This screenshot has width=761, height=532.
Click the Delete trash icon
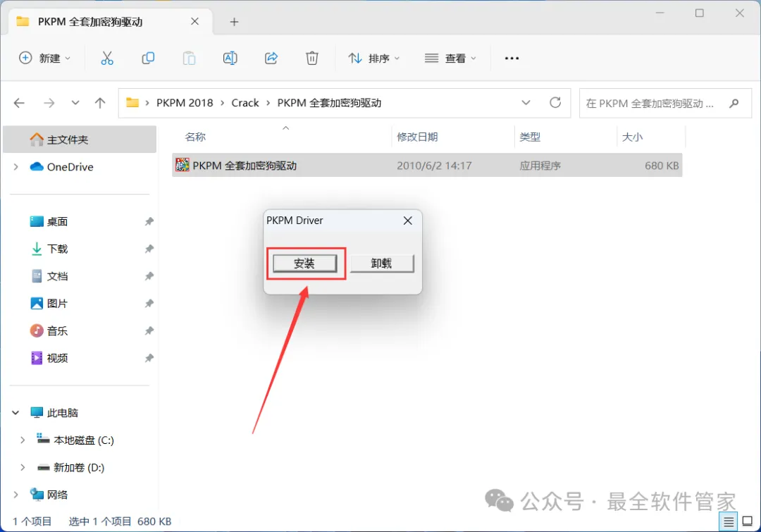click(x=312, y=58)
